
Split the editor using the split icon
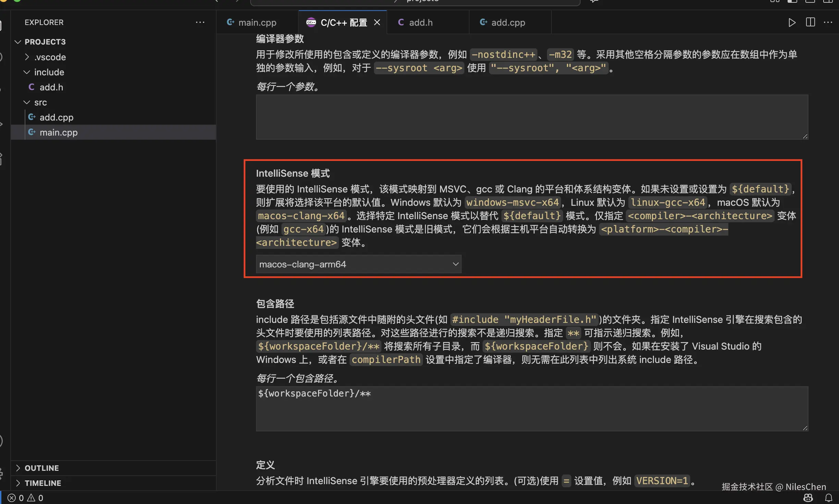click(811, 23)
